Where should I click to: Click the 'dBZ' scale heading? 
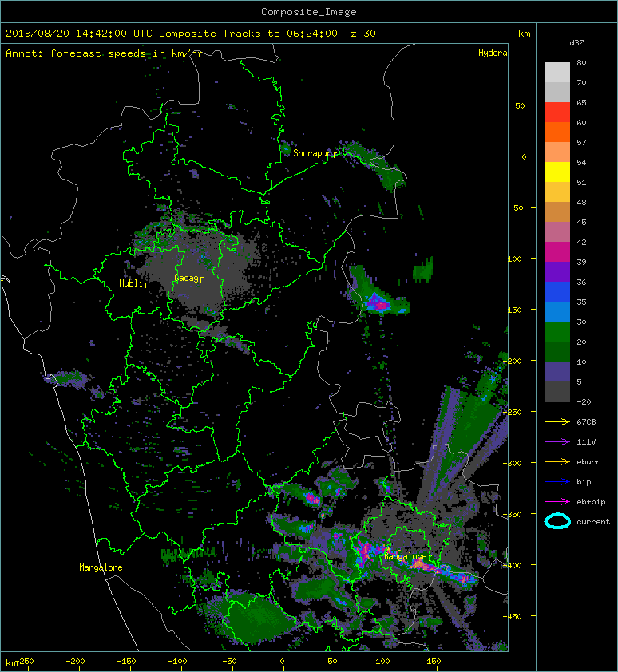pyautogui.click(x=576, y=43)
